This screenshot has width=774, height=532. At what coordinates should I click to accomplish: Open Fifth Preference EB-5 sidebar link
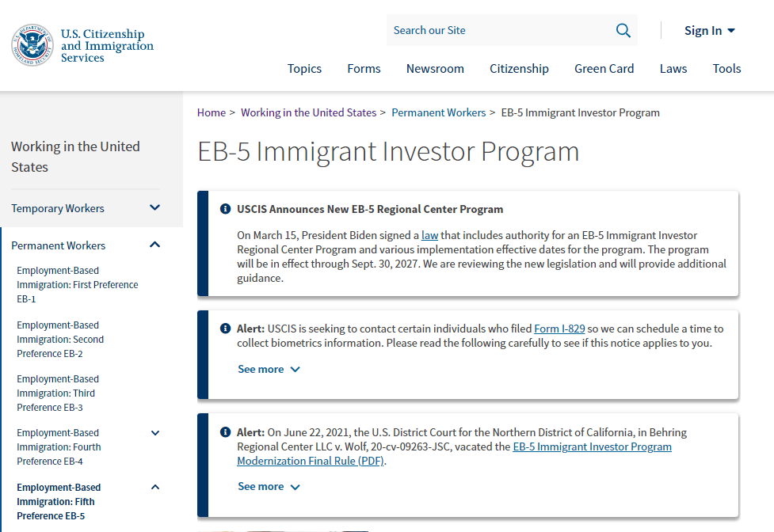[59, 501]
